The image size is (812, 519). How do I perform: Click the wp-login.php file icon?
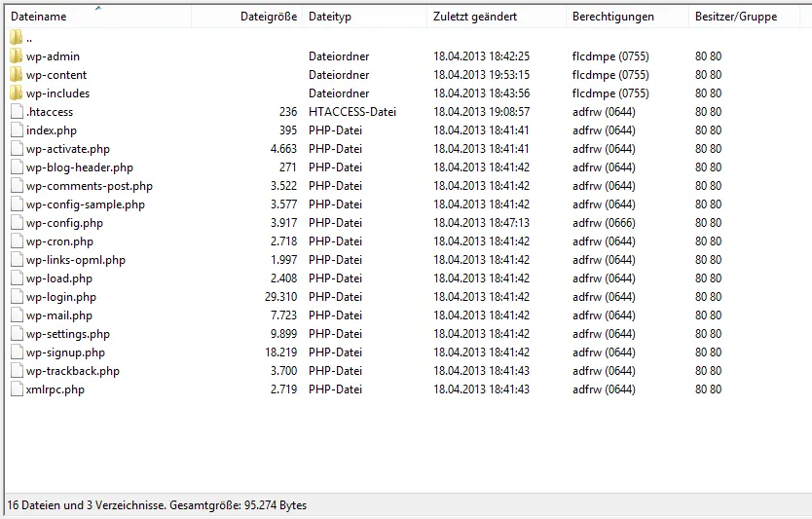18,297
